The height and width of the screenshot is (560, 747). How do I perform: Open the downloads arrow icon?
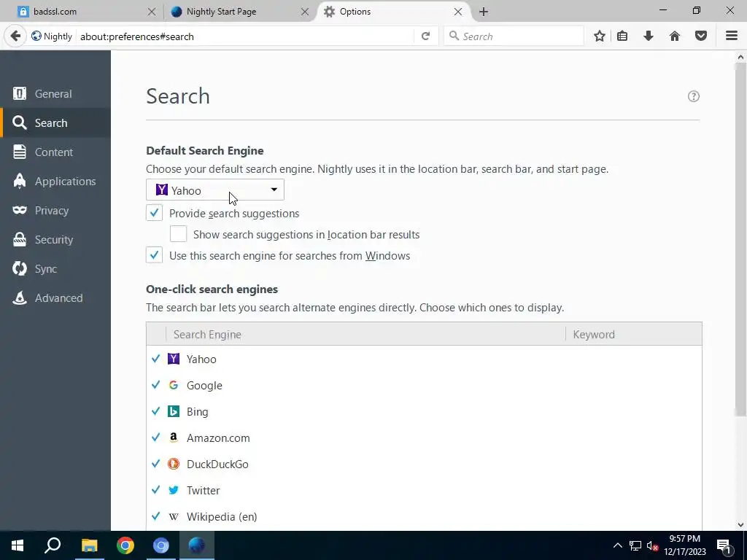click(x=649, y=36)
